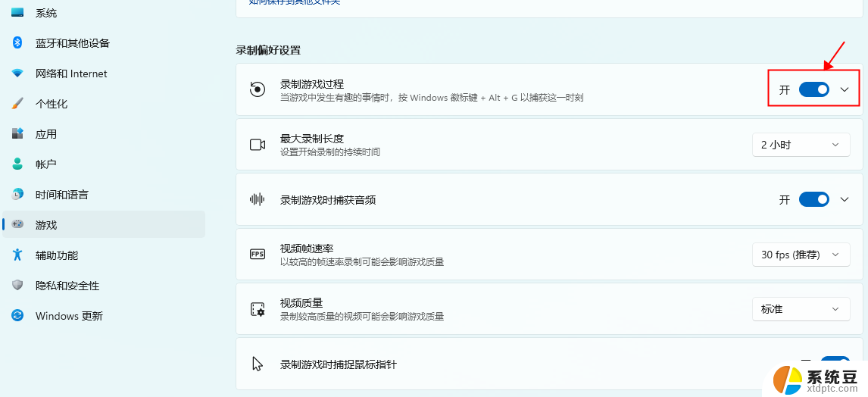The image size is (868, 397).
Task: Click the Accessibility figure icon
Action: (17, 255)
